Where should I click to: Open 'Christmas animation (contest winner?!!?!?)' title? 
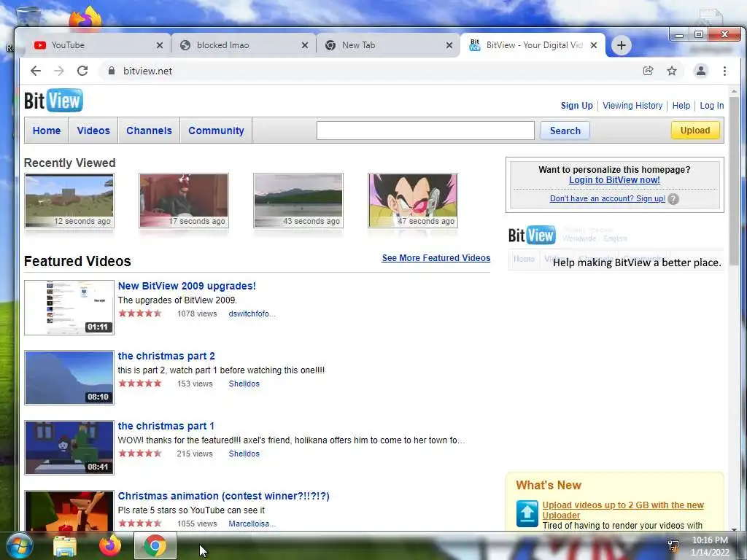tap(223, 496)
